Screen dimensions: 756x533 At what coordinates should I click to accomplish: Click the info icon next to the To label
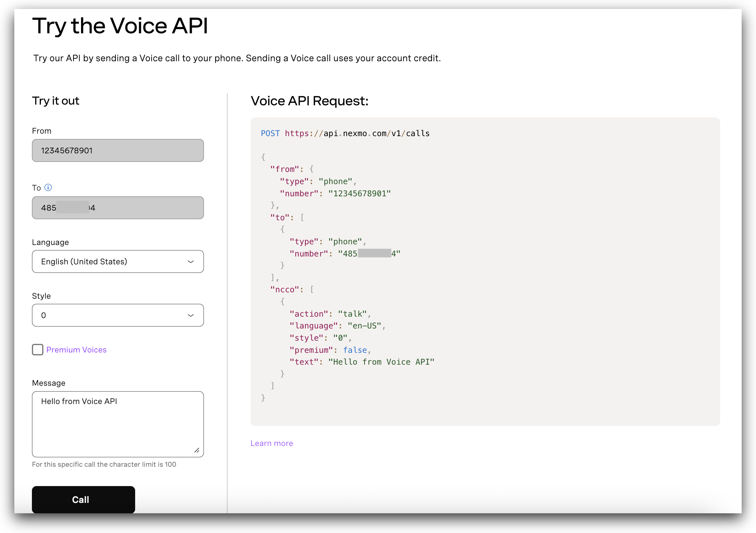point(48,187)
